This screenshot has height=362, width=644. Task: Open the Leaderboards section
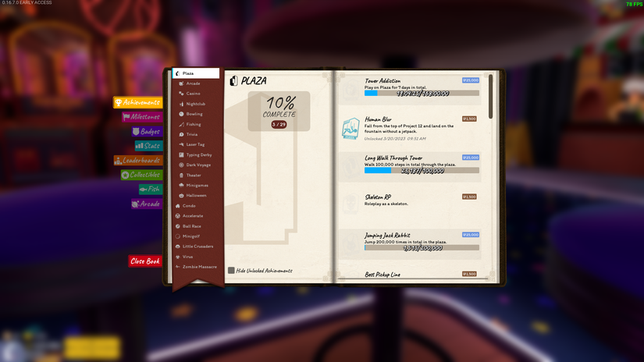click(x=138, y=161)
